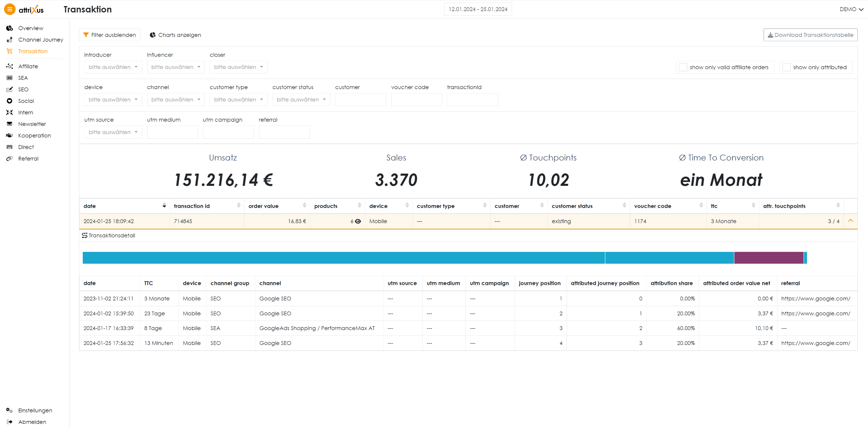This screenshot has height=431, width=868.
Task: Enable show only valid affiliate orders
Action: tap(683, 67)
